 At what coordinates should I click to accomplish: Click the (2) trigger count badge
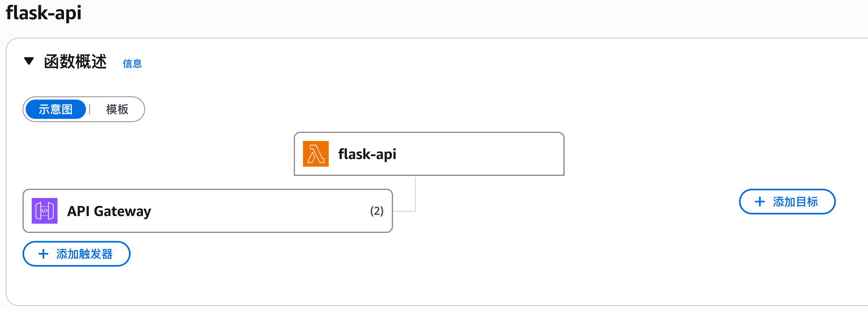point(377,211)
